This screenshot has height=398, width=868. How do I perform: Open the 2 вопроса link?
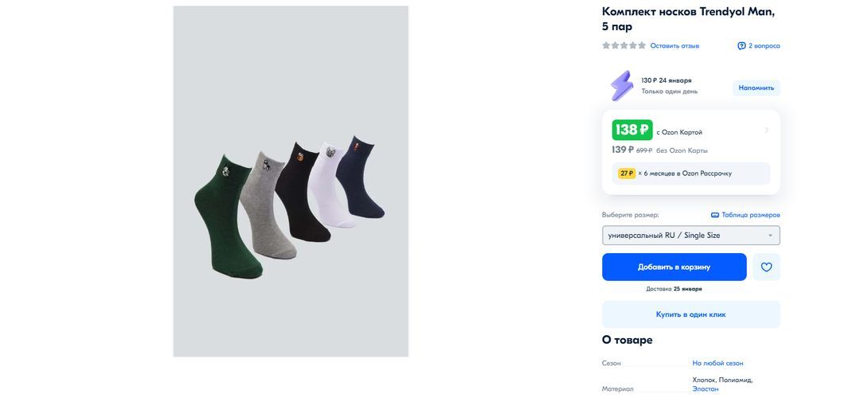point(764,46)
